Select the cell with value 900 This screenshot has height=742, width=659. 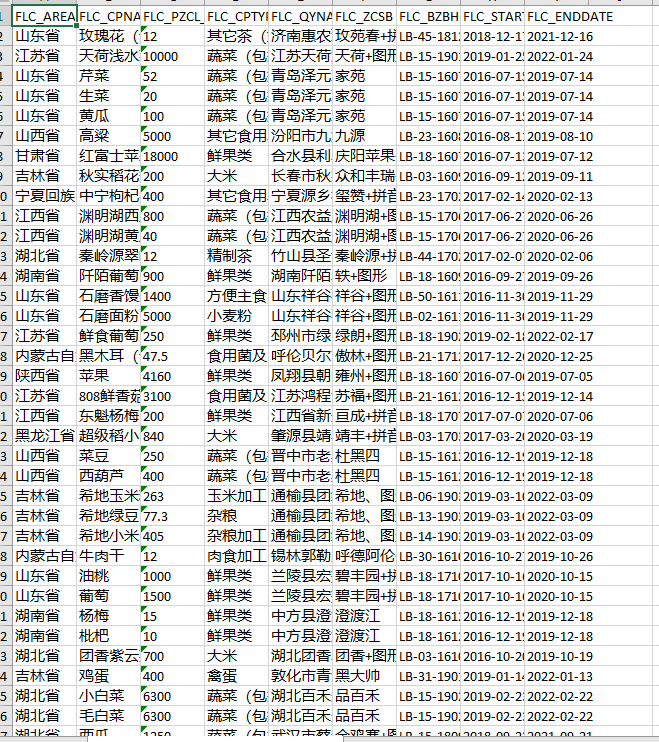pyautogui.click(x=173, y=276)
